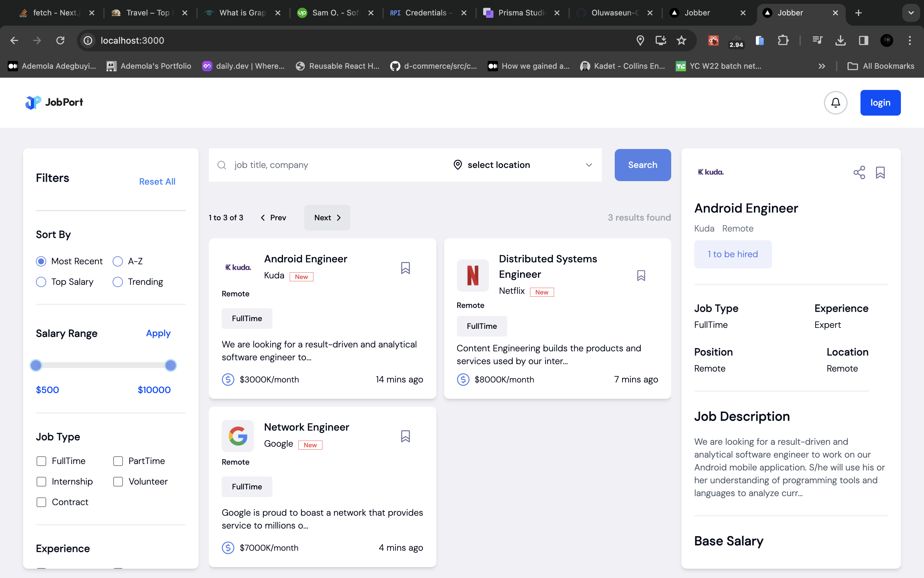Select the Top Salary sort option

41,282
